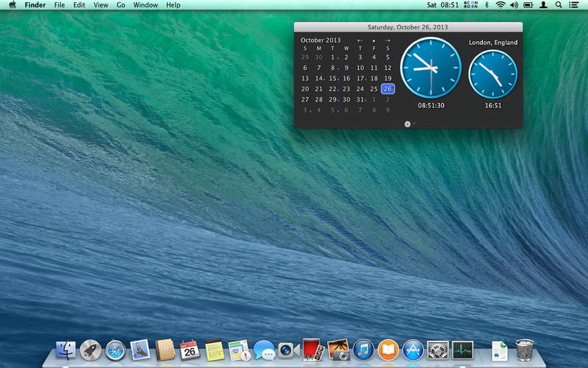Open the Wi-Fi status menu
Image resolution: width=588 pixels, height=368 pixels.
click(501, 5)
